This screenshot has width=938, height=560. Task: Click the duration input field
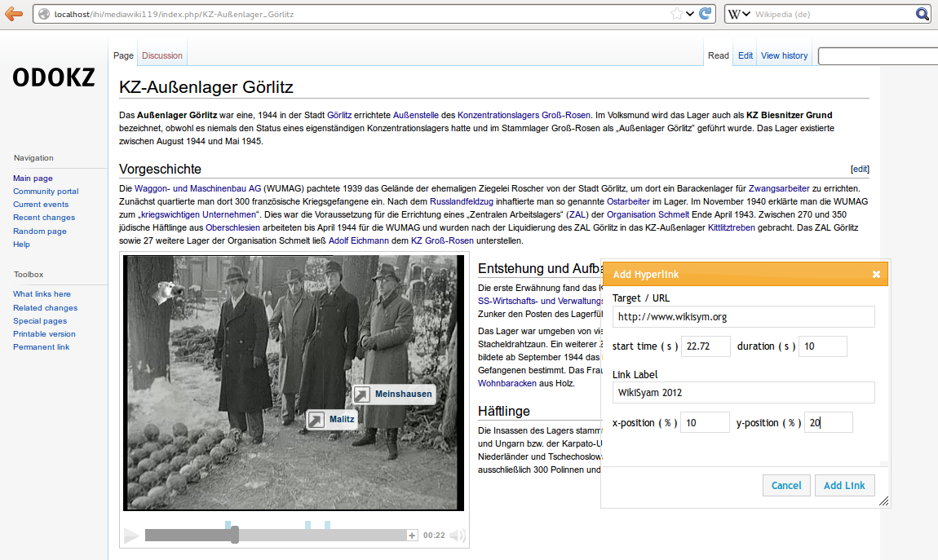click(822, 346)
